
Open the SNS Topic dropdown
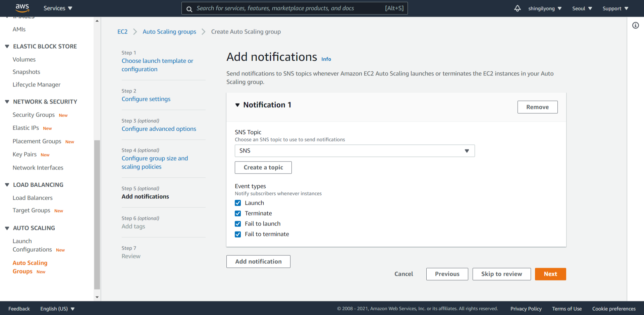355,151
